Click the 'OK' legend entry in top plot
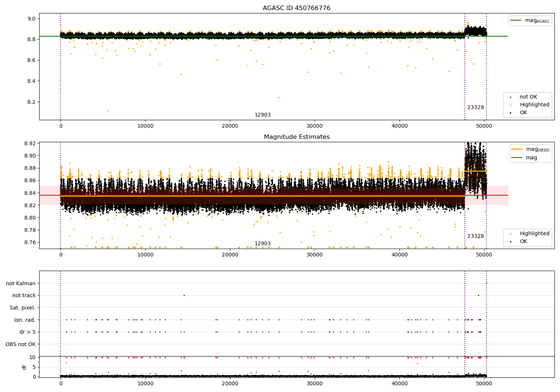The height and width of the screenshot is (392, 560). tap(523, 113)
